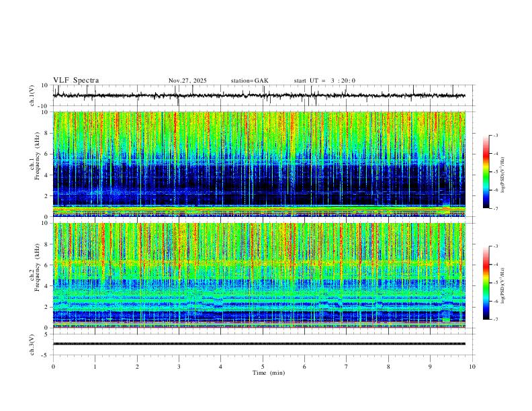The image size is (532, 411).
Task: Click the "3" minute tick on time axis
Action: point(179,367)
